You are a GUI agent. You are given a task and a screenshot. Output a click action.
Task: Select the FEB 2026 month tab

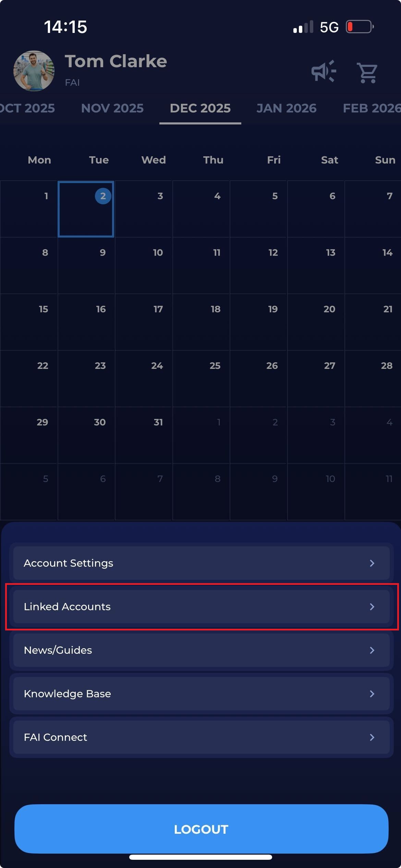pos(372,108)
